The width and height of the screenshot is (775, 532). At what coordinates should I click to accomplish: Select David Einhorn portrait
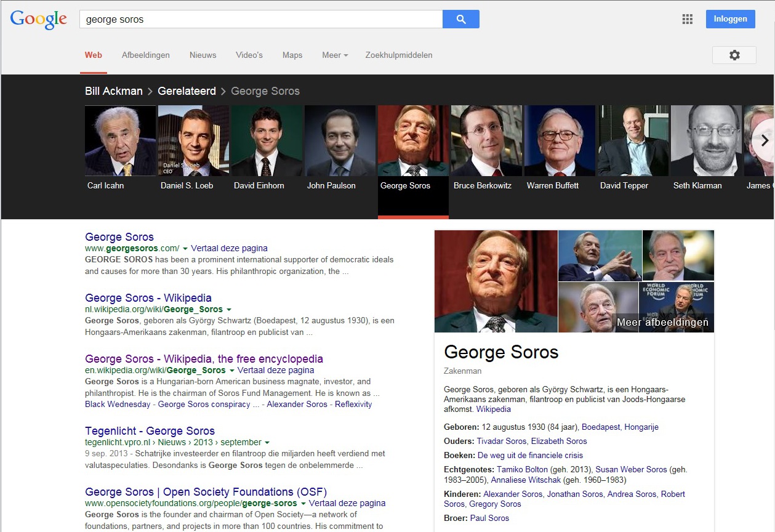pos(267,140)
